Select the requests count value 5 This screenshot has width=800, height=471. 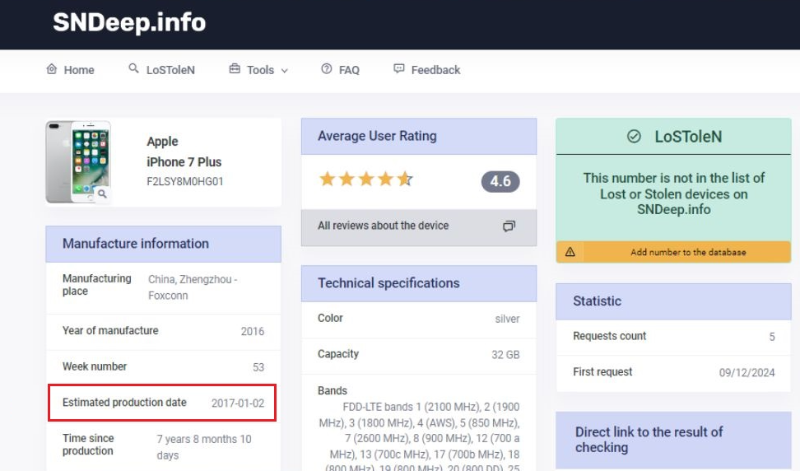pyautogui.click(x=772, y=337)
